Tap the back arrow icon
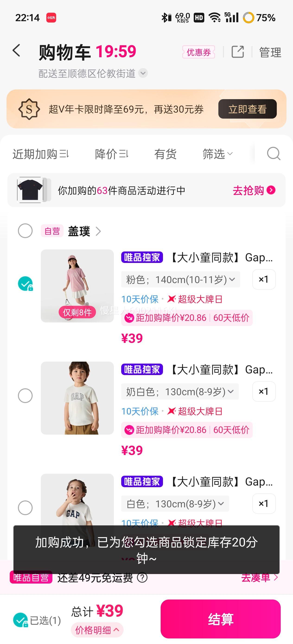The height and width of the screenshot is (644, 293). click(x=16, y=51)
